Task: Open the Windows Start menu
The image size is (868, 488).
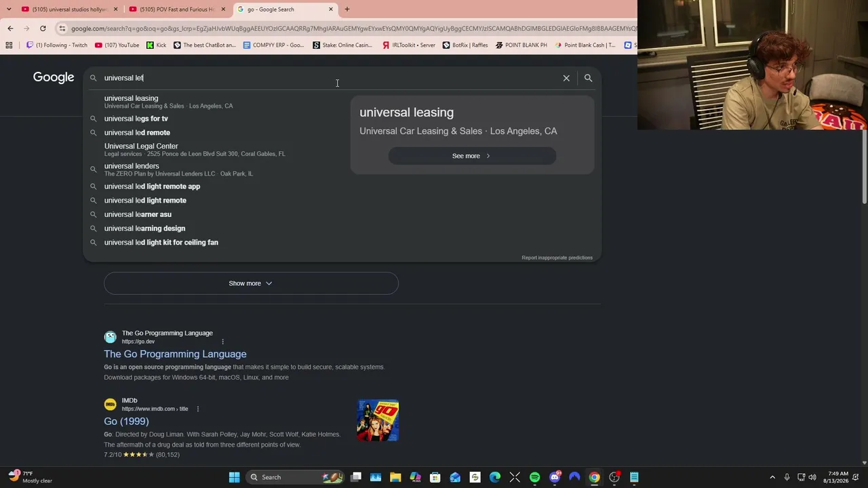Action: [x=234, y=477]
